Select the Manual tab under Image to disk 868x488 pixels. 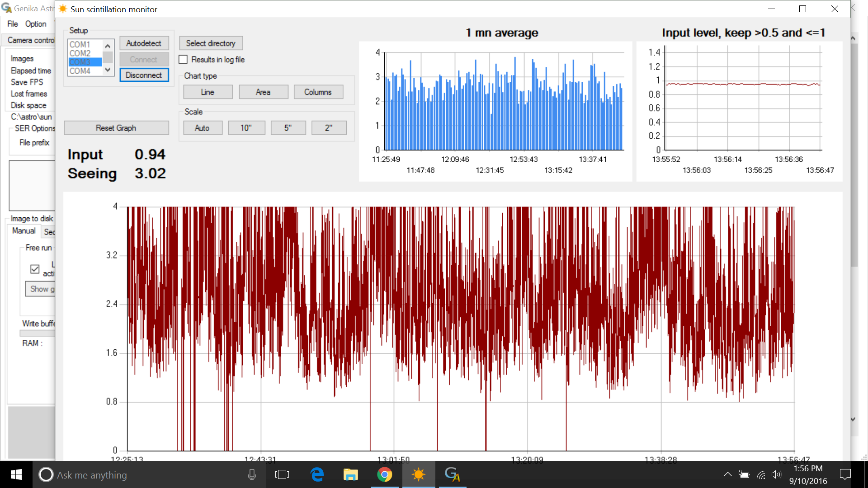pos(24,231)
